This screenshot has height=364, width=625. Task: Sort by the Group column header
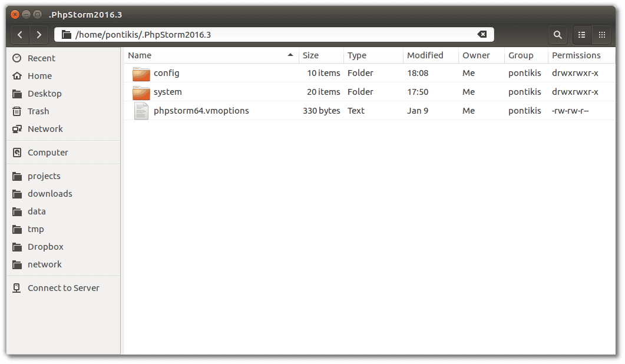click(526, 55)
